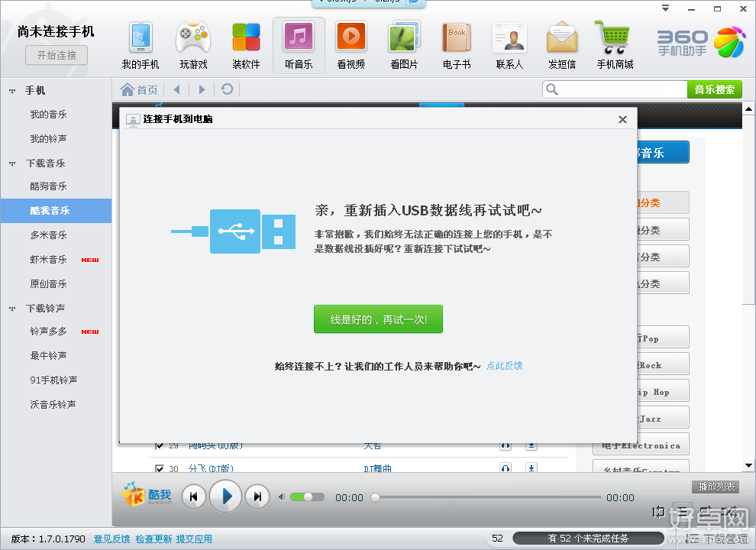
Task: Click the 意见反馈 link in status bar
Action: pyautogui.click(x=111, y=539)
